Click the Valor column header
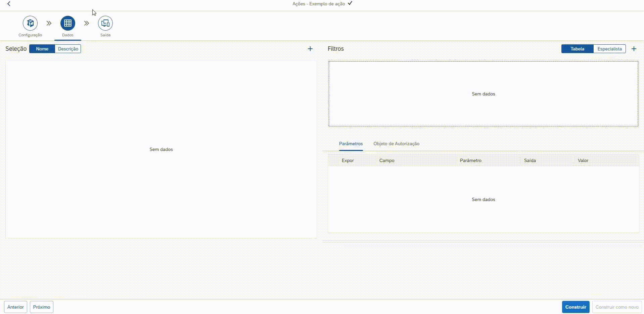The width and height of the screenshot is (644, 314). tap(583, 160)
